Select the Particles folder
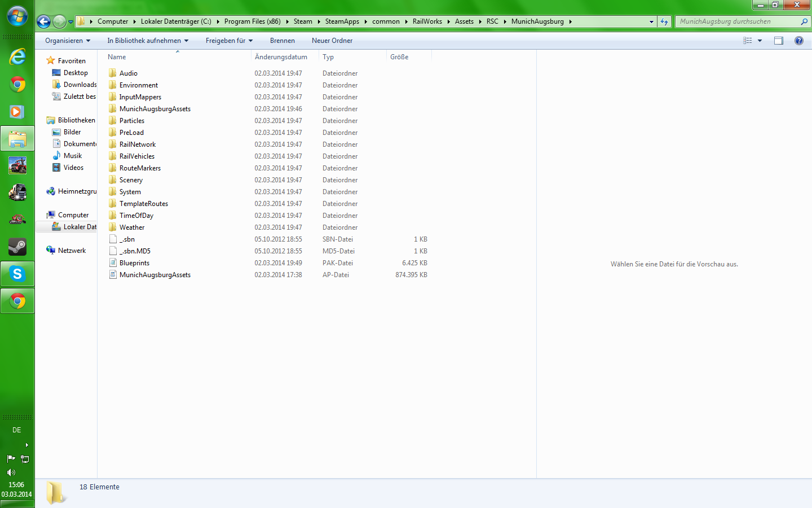 pyautogui.click(x=132, y=121)
